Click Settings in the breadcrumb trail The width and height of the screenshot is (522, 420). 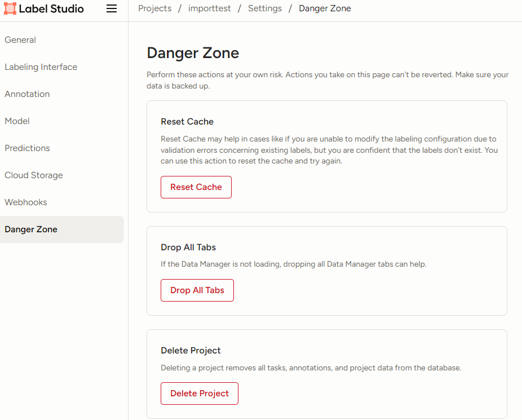coord(265,8)
